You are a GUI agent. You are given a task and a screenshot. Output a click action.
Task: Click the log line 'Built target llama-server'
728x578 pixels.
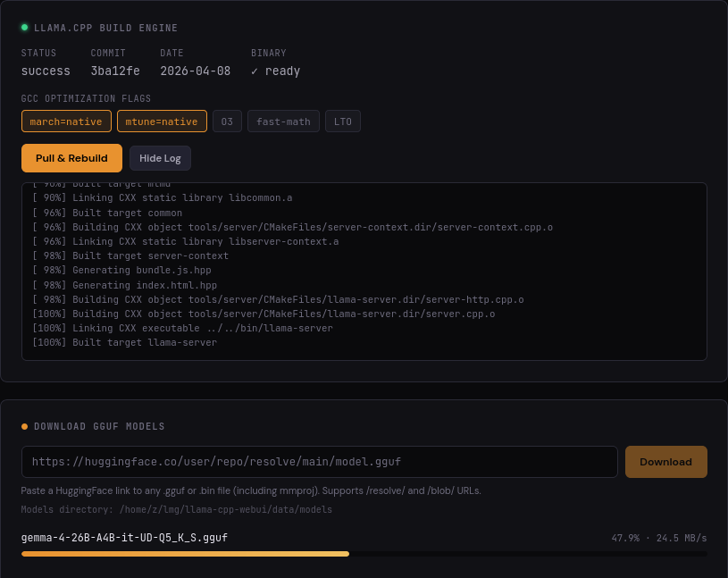124,343
